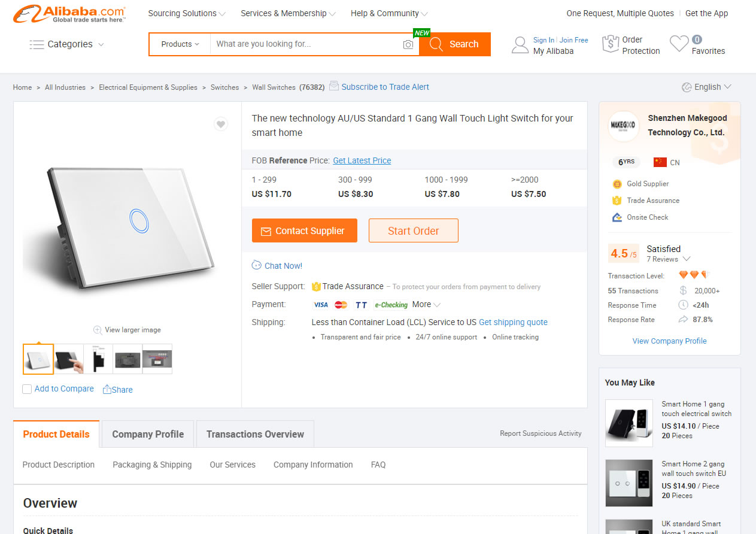Click the search input field

(x=306, y=44)
